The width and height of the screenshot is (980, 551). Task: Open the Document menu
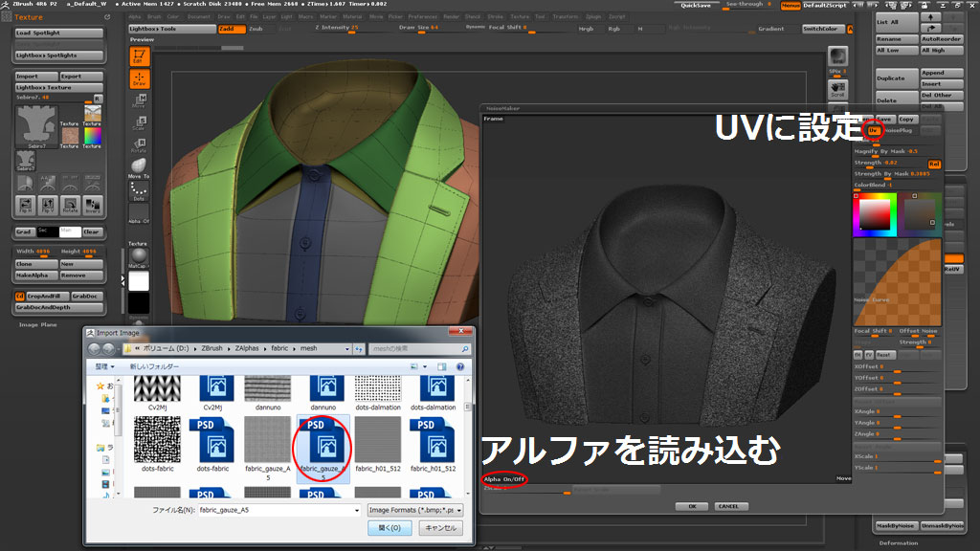click(199, 17)
